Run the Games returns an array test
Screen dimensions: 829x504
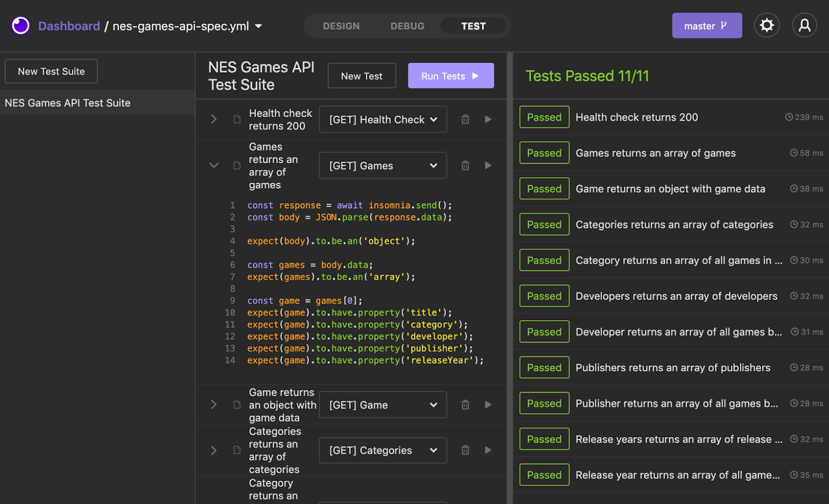click(488, 165)
